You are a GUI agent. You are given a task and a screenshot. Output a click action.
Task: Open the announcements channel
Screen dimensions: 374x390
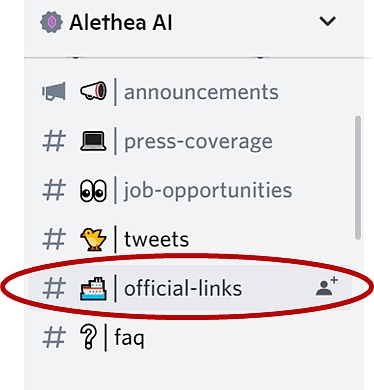(x=201, y=92)
